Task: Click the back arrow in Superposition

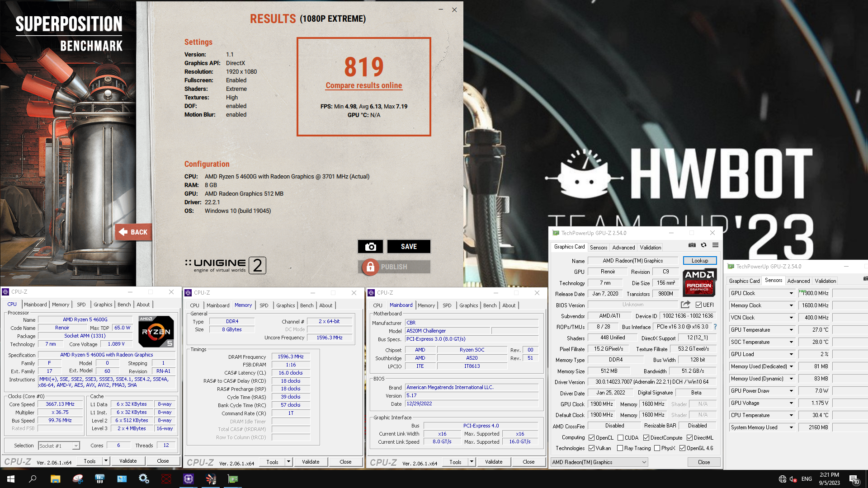Action: pos(133,232)
